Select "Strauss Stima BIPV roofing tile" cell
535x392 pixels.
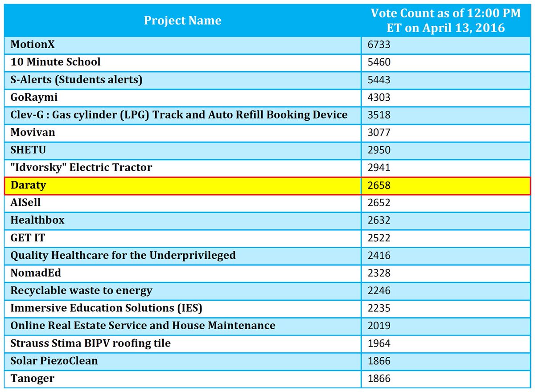coord(183,343)
